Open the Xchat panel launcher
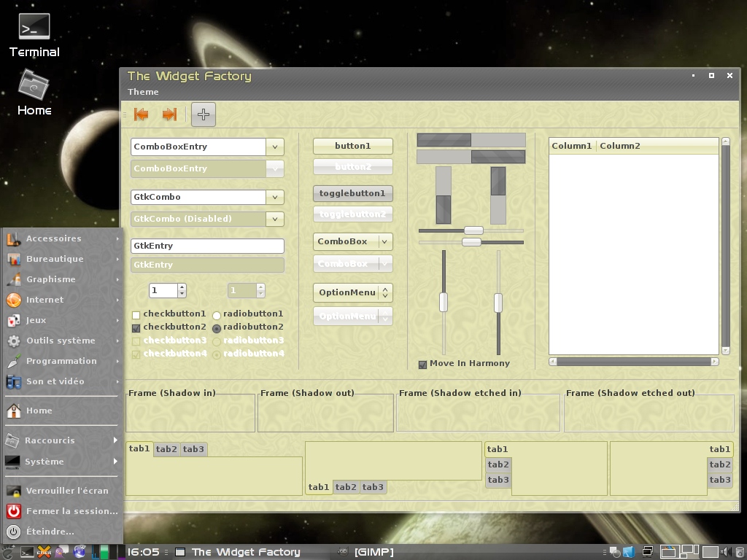 [44, 552]
